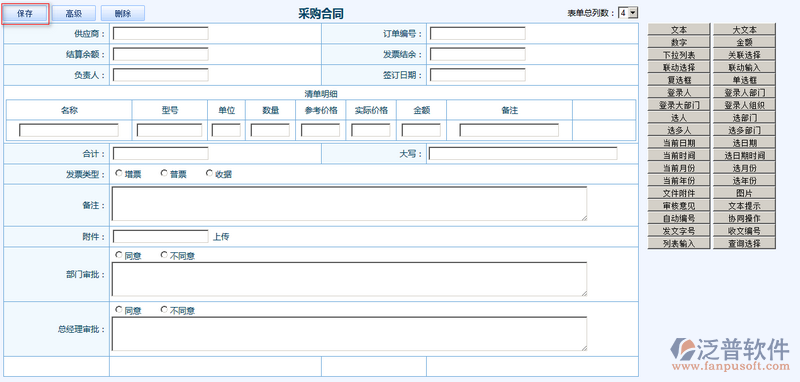The width and height of the screenshot is (800, 382).
Task: Insert the 当前月份 control
Action: point(679,168)
